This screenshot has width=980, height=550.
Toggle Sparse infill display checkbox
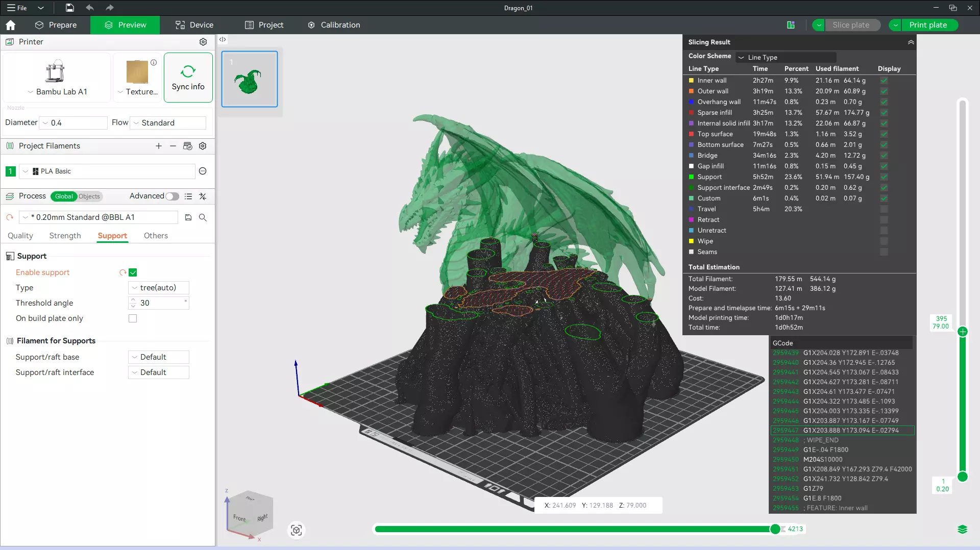coord(884,113)
